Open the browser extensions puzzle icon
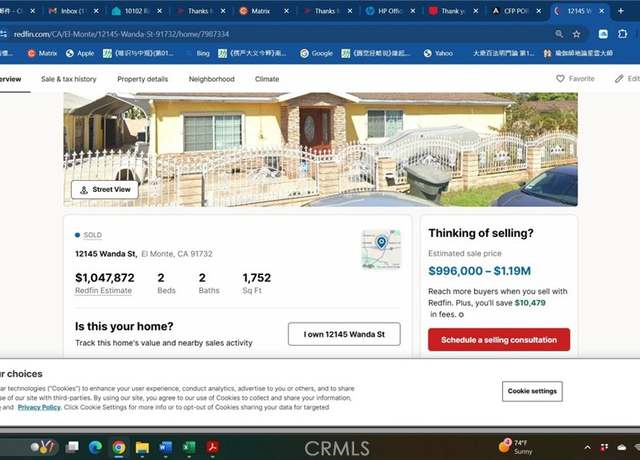Viewport: 640px width, 460px height. [x=622, y=34]
